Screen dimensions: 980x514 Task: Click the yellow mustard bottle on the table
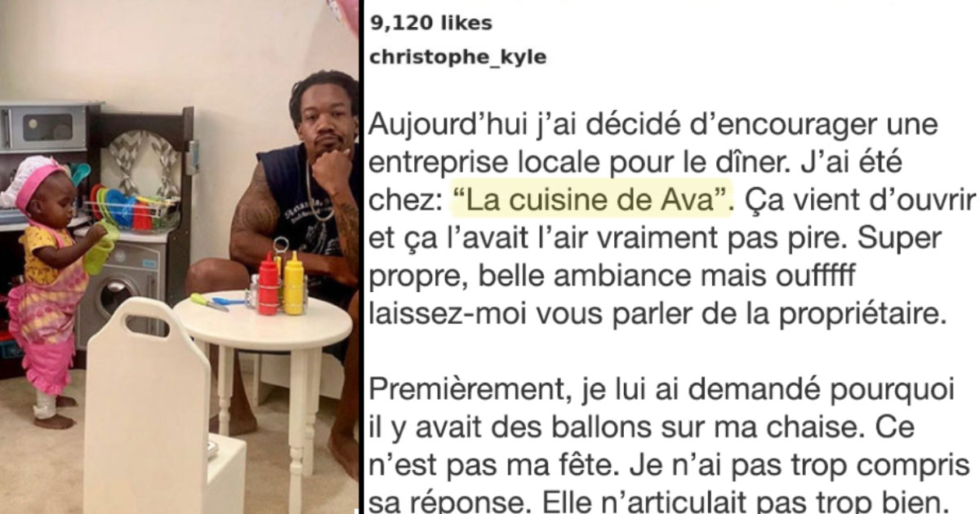click(292, 283)
